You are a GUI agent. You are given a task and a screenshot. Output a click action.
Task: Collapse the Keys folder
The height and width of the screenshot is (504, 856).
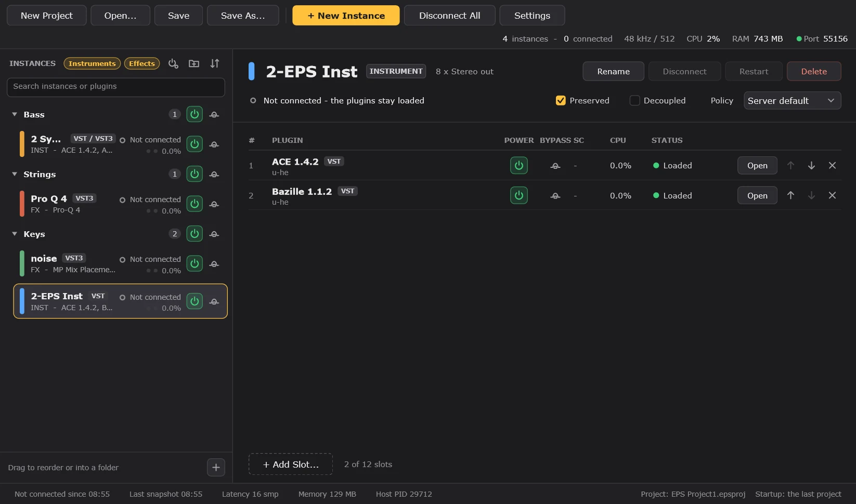pyautogui.click(x=15, y=234)
